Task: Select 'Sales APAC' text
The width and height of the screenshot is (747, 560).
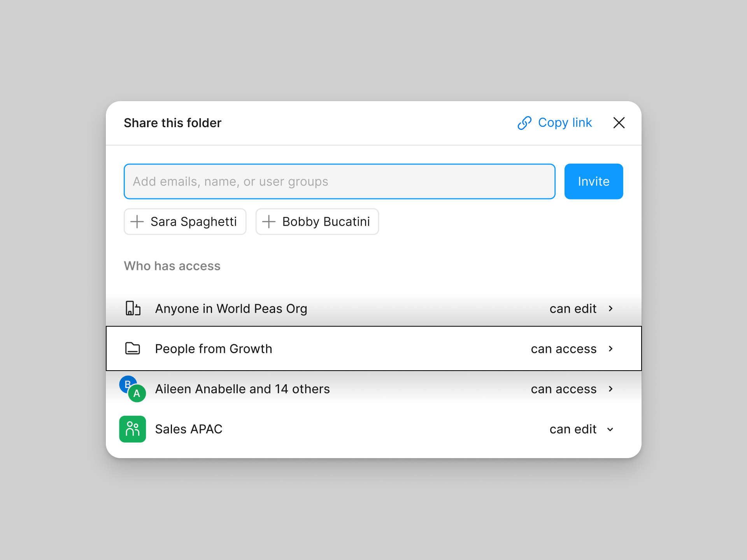Action: click(x=189, y=429)
